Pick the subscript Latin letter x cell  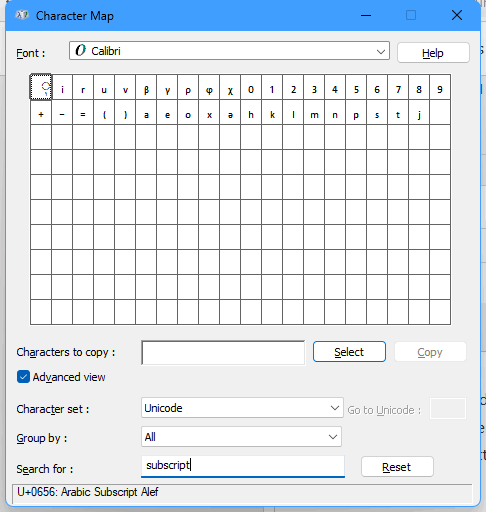[209, 112]
